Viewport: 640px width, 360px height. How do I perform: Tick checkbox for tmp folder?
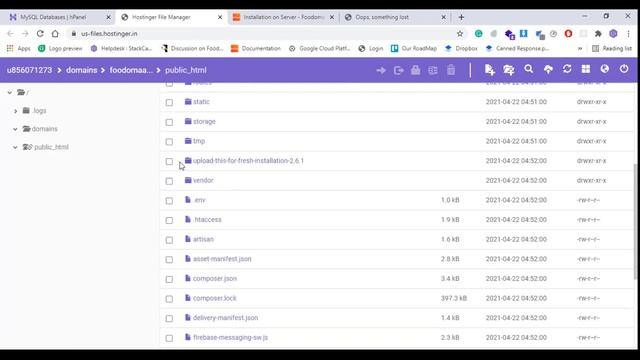tap(169, 142)
